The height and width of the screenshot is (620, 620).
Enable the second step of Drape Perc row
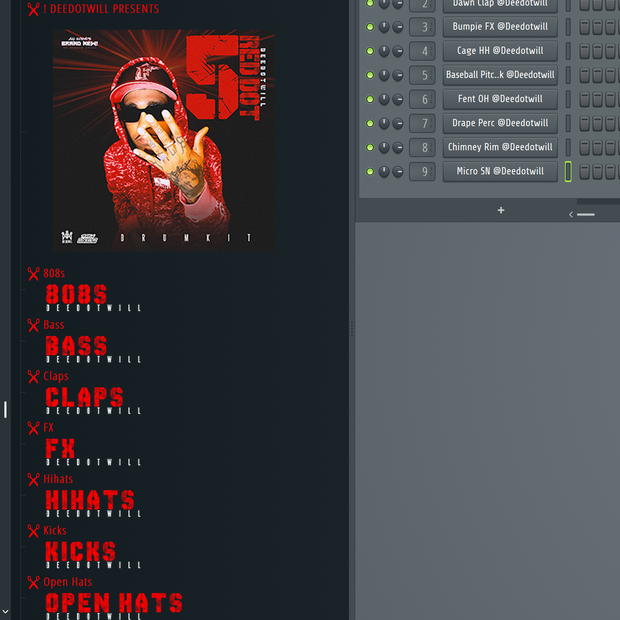point(597,123)
